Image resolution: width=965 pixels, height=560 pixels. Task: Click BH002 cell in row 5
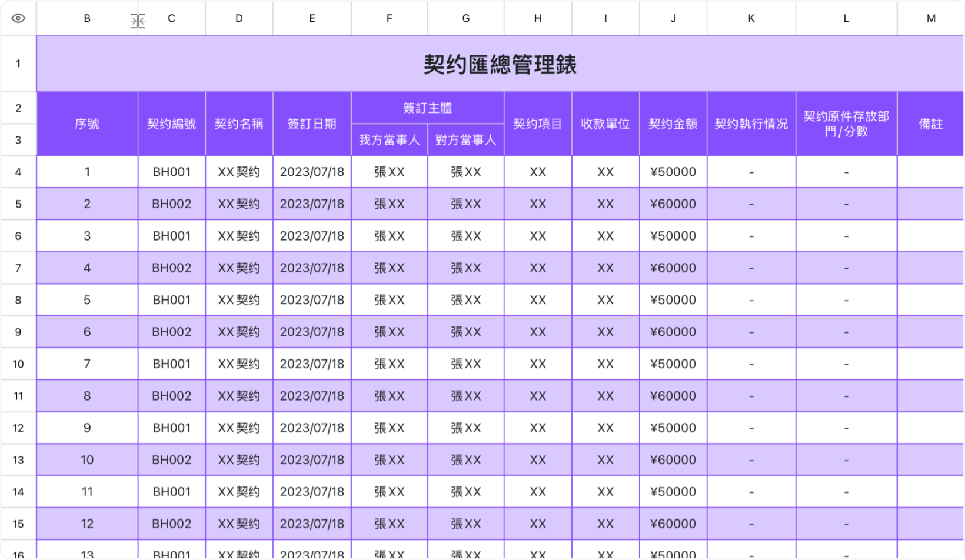(171, 204)
